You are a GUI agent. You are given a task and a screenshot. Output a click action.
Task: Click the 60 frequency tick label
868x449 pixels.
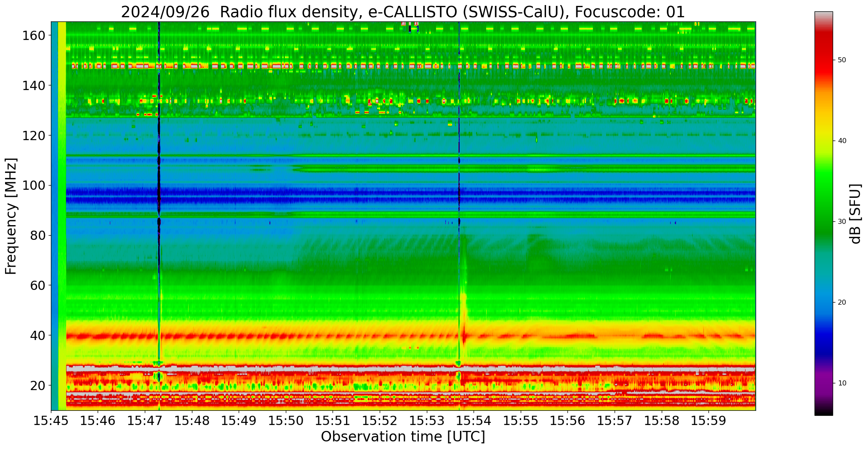[37, 285]
